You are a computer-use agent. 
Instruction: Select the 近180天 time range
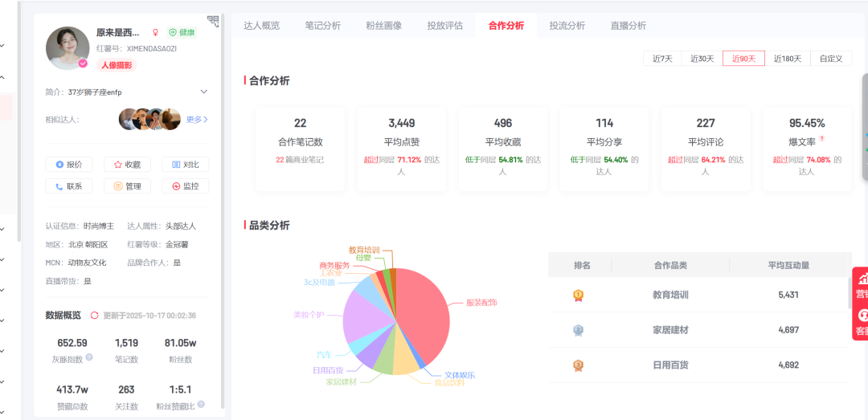click(x=788, y=59)
